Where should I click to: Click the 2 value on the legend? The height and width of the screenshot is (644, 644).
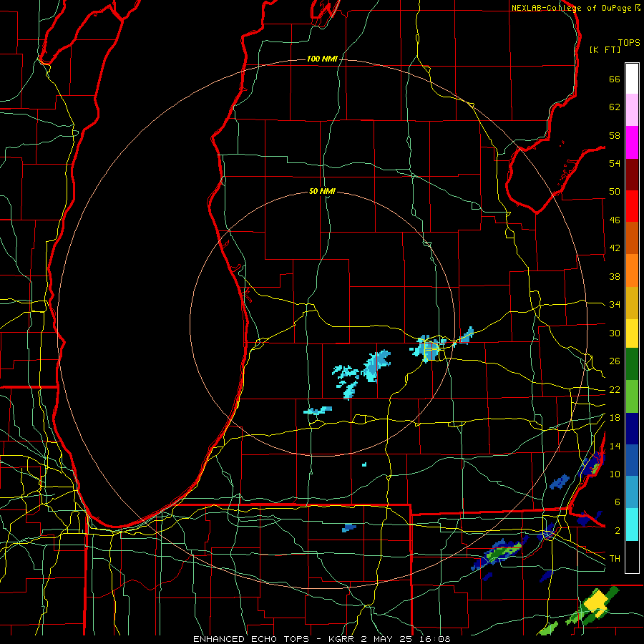tap(617, 531)
